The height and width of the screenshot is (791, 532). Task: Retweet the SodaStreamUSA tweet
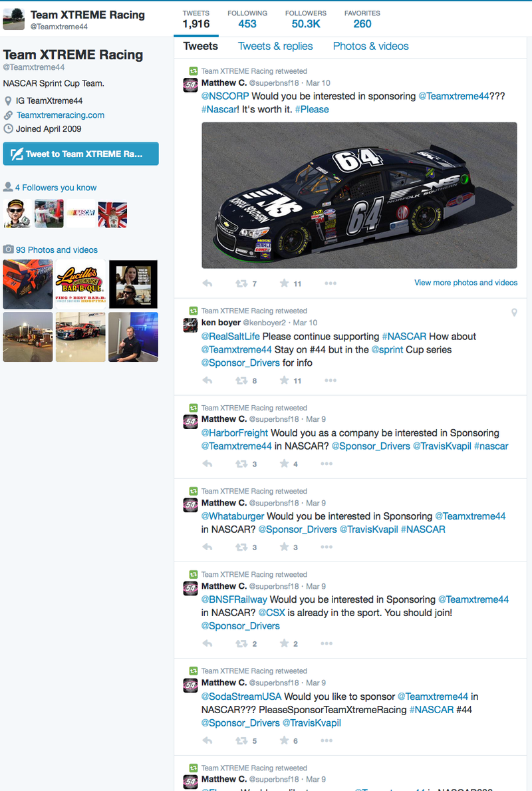click(241, 740)
